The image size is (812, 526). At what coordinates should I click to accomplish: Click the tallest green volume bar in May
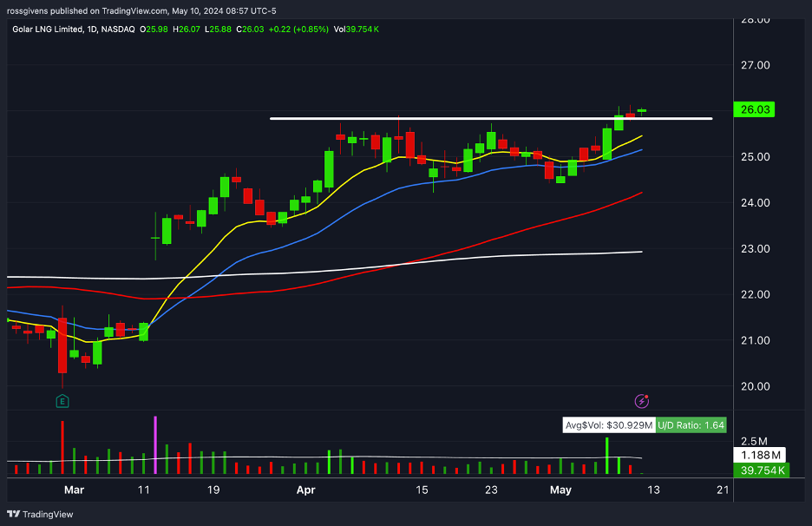(x=607, y=456)
